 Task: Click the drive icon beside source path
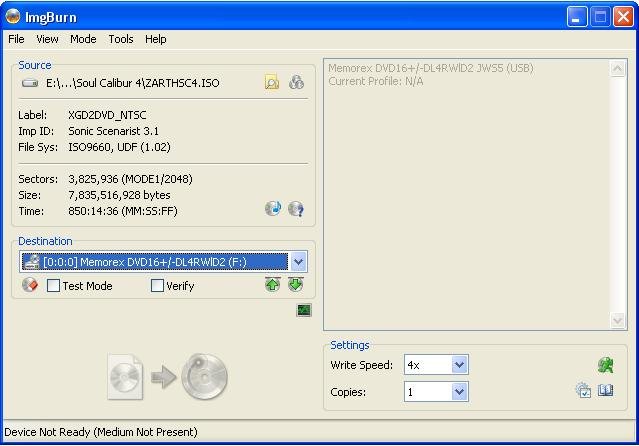(x=30, y=83)
